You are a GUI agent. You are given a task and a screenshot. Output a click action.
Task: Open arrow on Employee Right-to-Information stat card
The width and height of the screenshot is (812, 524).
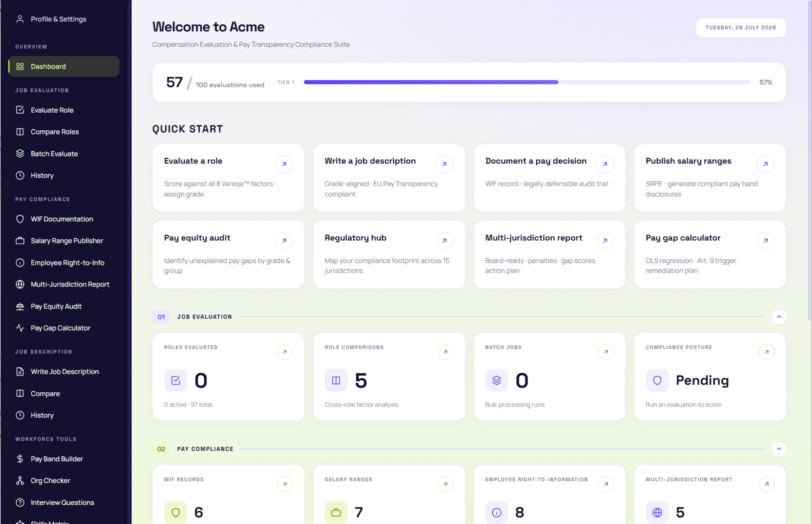[x=606, y=484]
